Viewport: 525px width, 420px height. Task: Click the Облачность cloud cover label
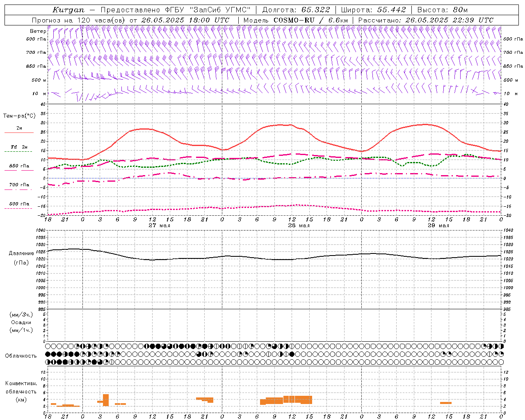pyautogui.click(x=21, y=356)
